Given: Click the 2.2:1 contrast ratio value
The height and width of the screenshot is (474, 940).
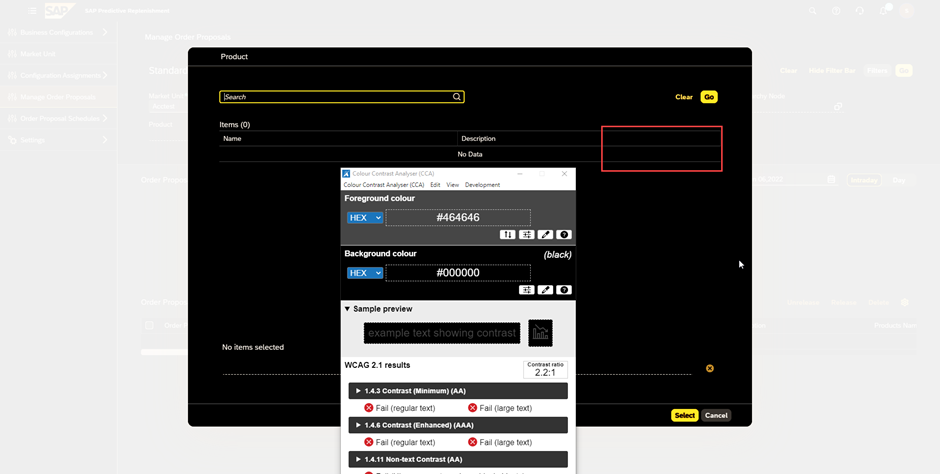Looking at the screenshot, I should click(545, 373).
